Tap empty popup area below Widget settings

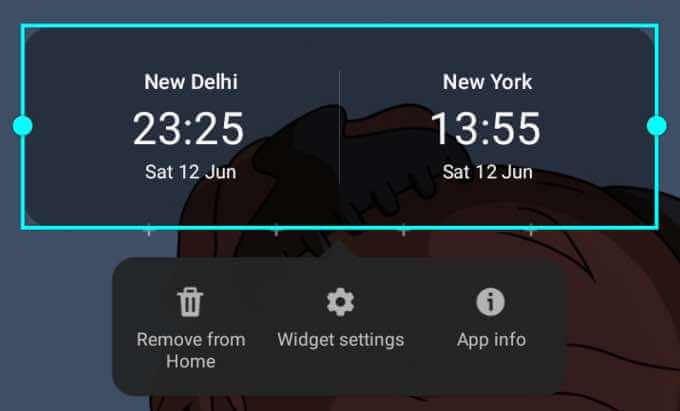[340, 372]
